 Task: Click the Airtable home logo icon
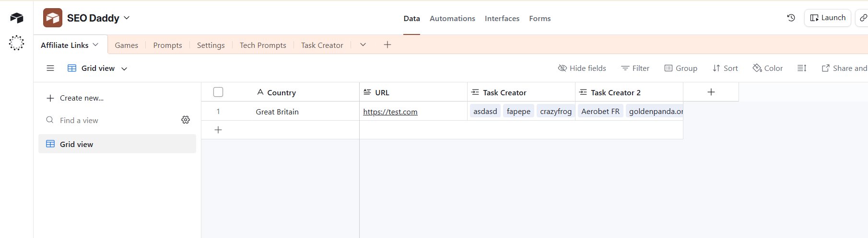click(16, 18)
